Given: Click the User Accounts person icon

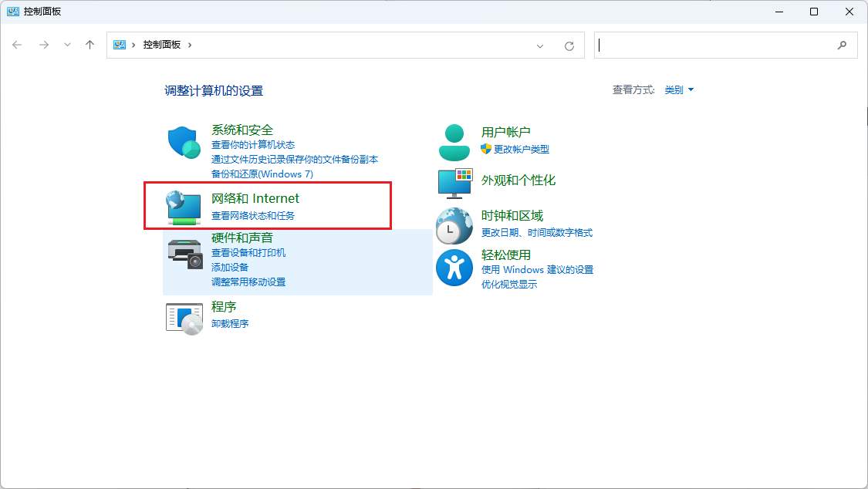Looking at the screenshot, I should pyautogui.click(x=454, y=142).
